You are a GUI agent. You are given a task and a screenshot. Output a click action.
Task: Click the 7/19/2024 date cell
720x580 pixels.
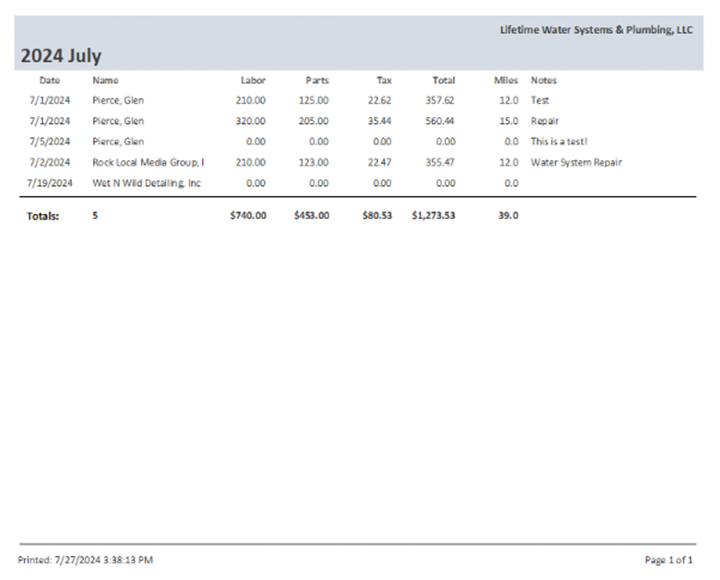coord(52,183)
